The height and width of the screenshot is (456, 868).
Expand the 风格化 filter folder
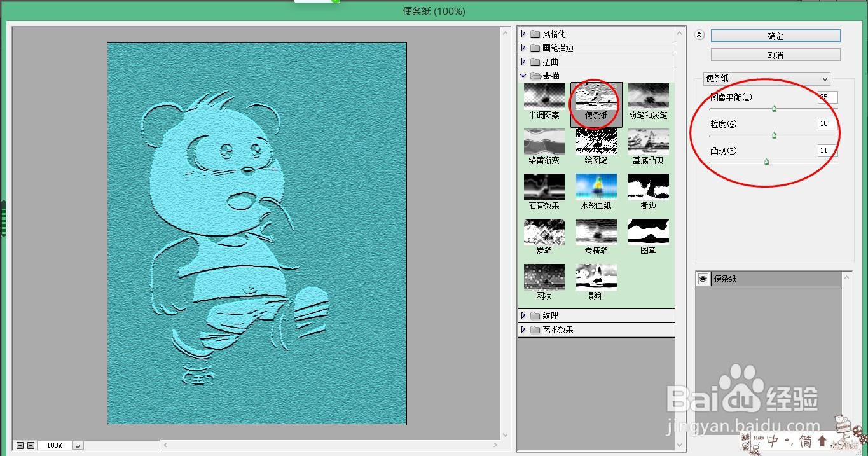coord(523,34)
